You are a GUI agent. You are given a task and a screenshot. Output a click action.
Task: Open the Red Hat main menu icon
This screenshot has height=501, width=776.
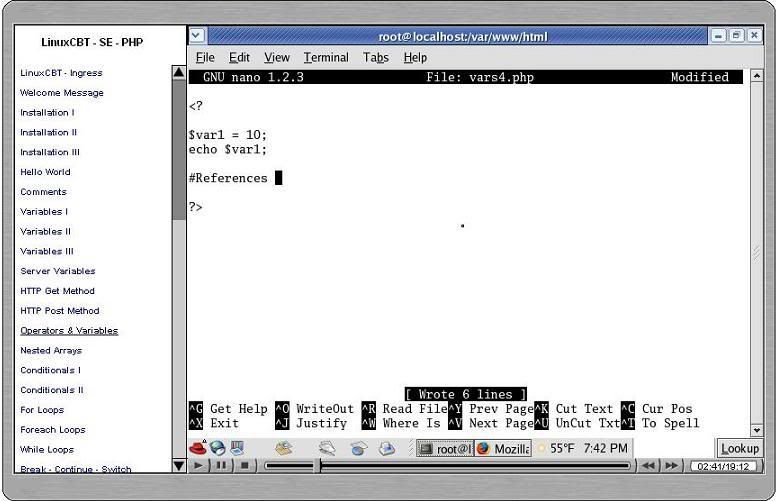coord(198,449)
